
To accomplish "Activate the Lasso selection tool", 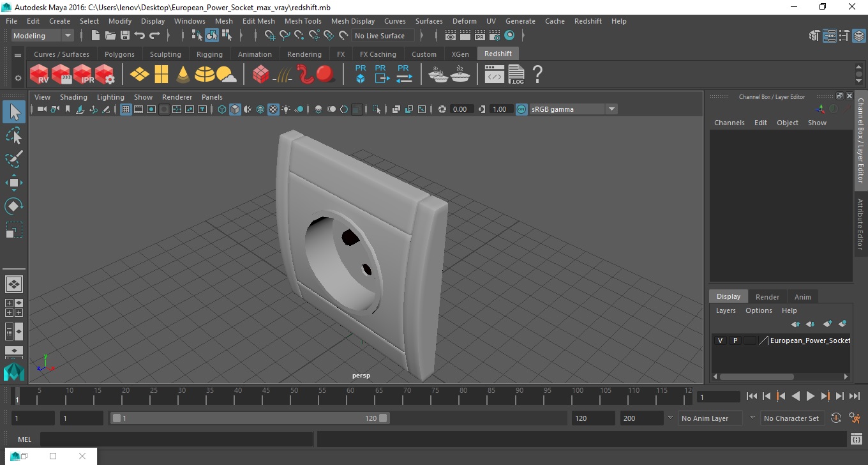I will pyautogui.click(x=14, y=135).
